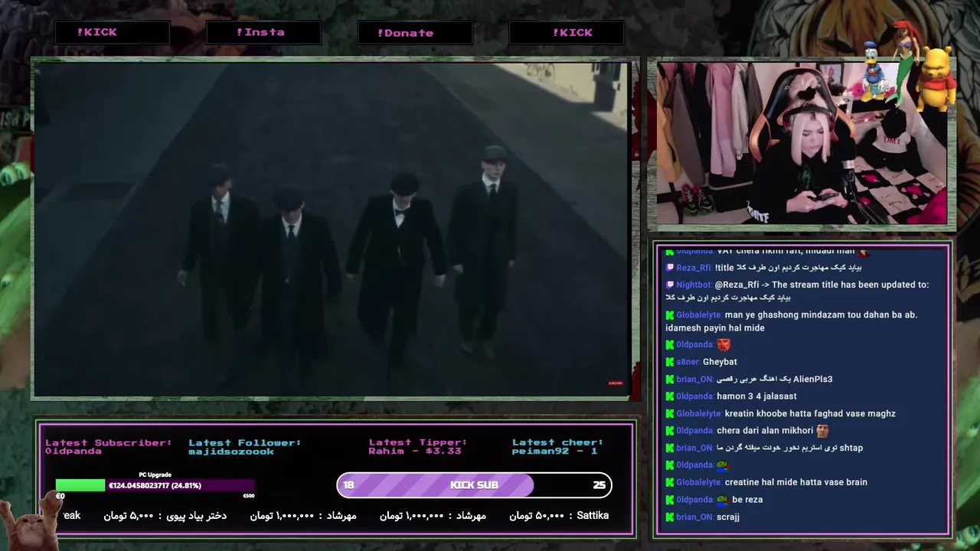
Task: Click the Kick badge on 'chera dari alan mikhori'
Action: coord(670,431)
